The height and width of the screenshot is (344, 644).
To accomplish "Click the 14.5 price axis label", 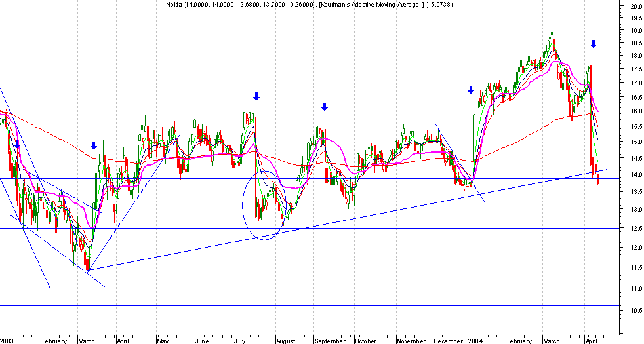I will point(635,159).
